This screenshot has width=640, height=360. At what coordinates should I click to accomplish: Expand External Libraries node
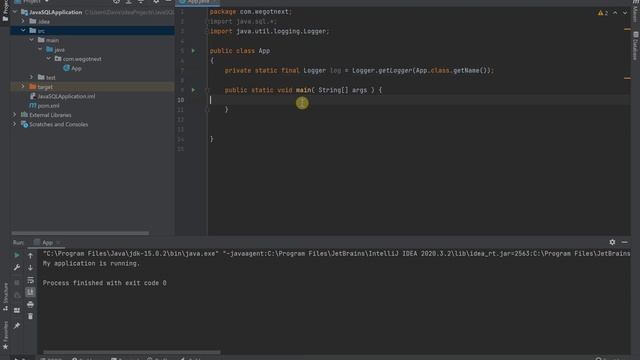pyautogui.click(x=15, y=115)
